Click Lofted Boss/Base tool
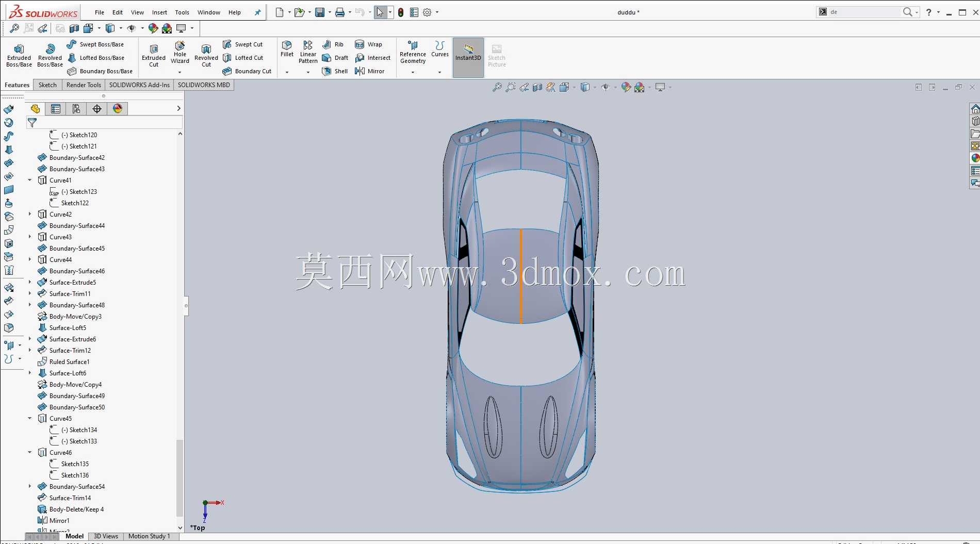The image size is (980, 544). tap(96, 58)
